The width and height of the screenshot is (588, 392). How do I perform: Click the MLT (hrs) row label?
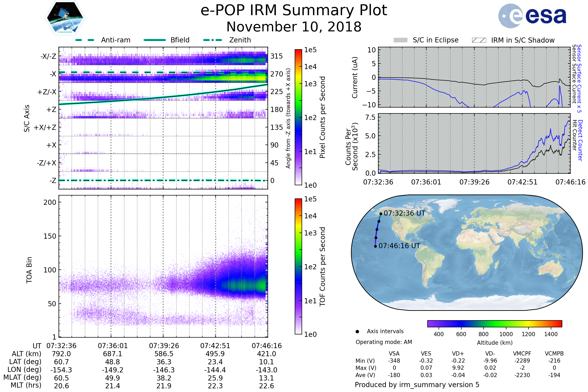pos(26,385)
